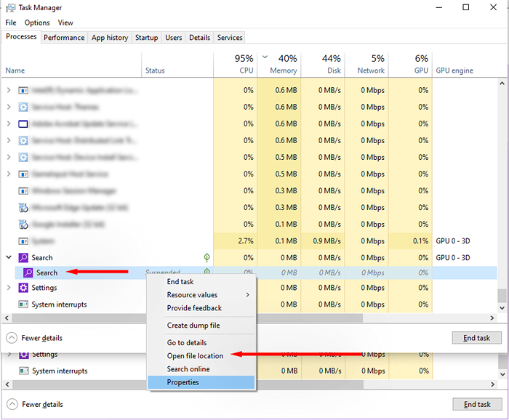
Task: Choose Create dump file in context menu
Action: (x=201, y=326)
